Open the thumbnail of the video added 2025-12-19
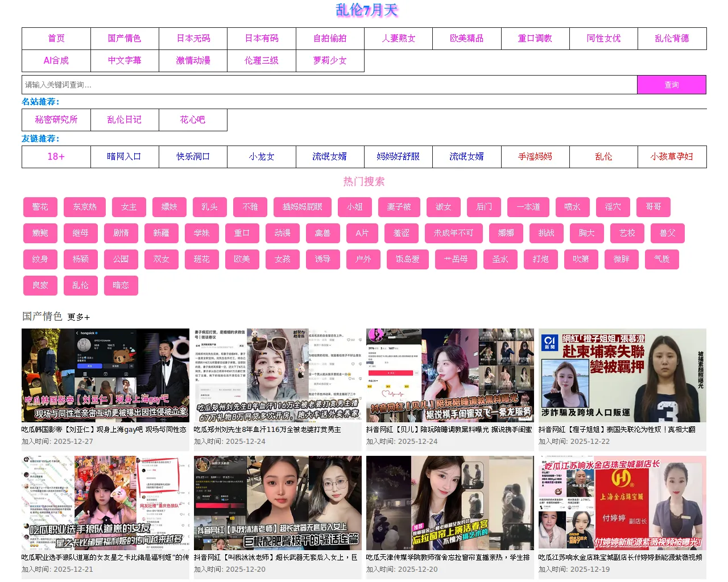Image resolution: width=728 pixels, height=582 pixels. [x=622, y=503]
